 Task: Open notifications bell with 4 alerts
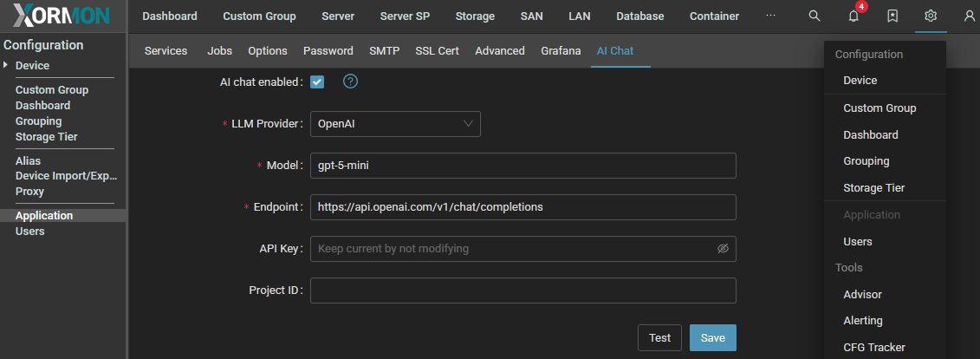point(853,16)
